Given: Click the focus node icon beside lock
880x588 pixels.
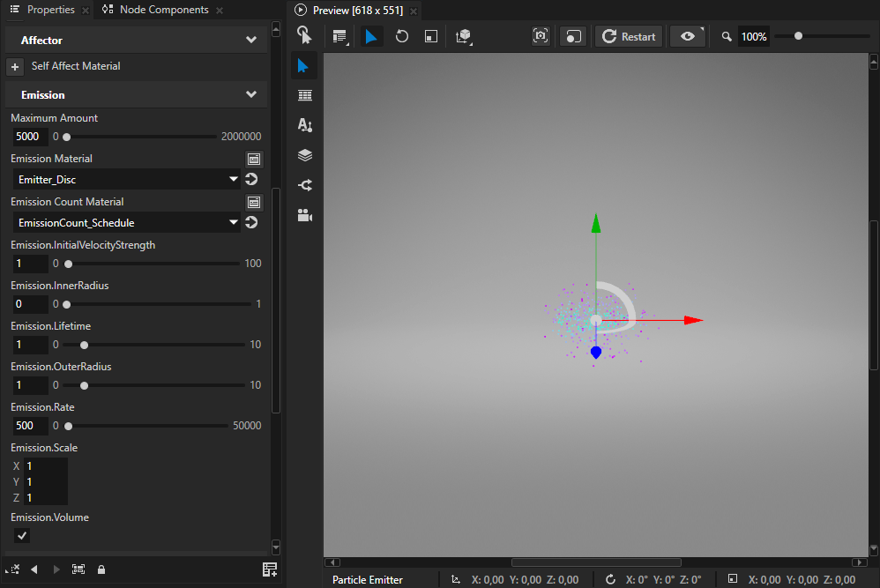Looking at the screenshot, I should click(x=78, y=569).
